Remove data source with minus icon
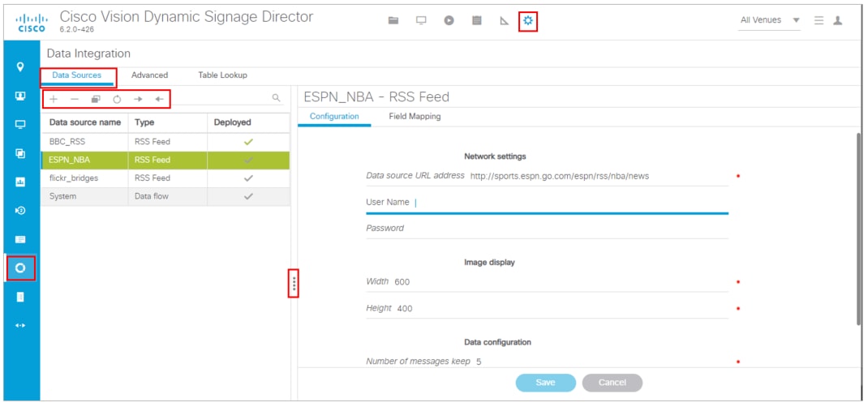Image resolution: width=868 pixels, height=407 pixels. coord(75,99)
